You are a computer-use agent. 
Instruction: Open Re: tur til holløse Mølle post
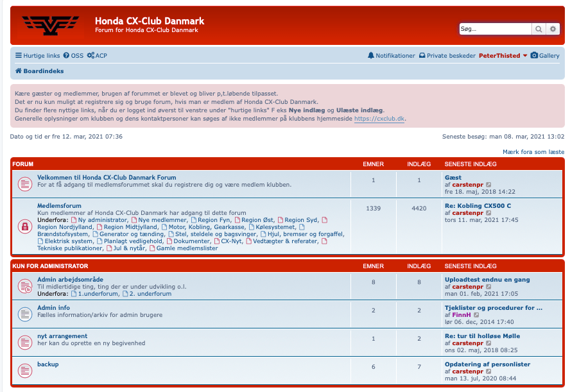pyautogui.click(x=483, y=336)
